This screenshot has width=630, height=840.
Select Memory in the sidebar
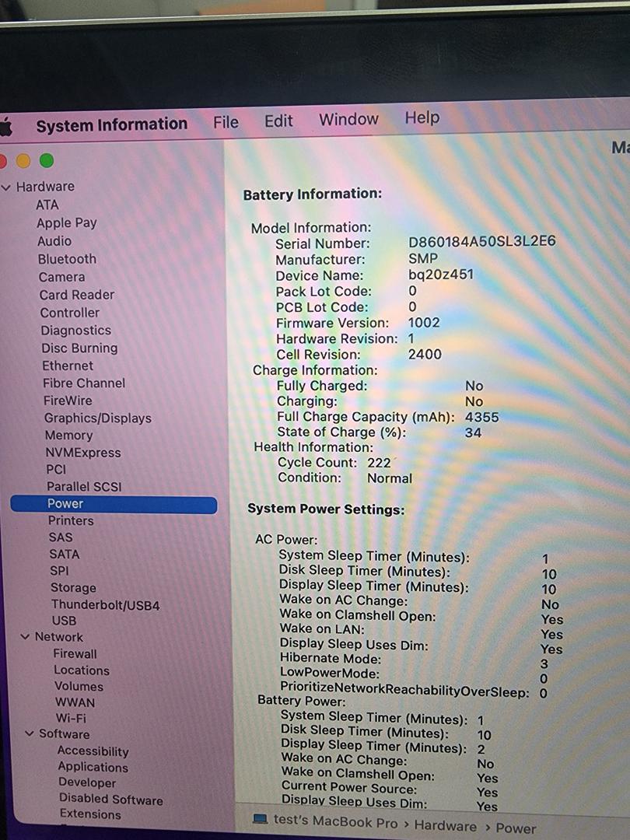coord(68,435)
